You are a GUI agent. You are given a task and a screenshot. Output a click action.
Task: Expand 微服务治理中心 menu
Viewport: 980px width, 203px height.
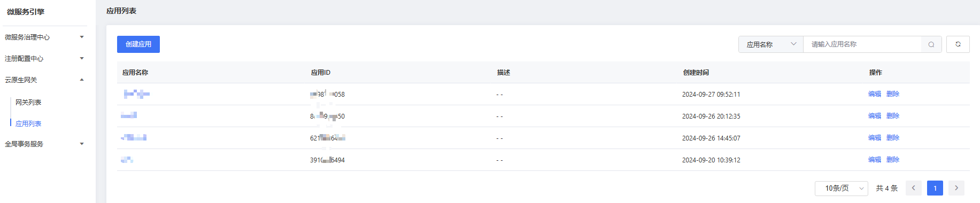tap(44, 37)
